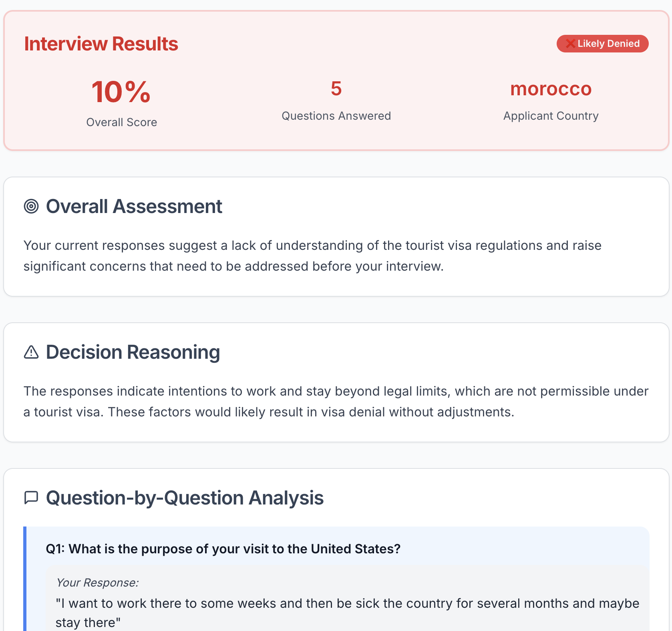Toggle the Likely Denied result indicator

(x=603, y=44)
